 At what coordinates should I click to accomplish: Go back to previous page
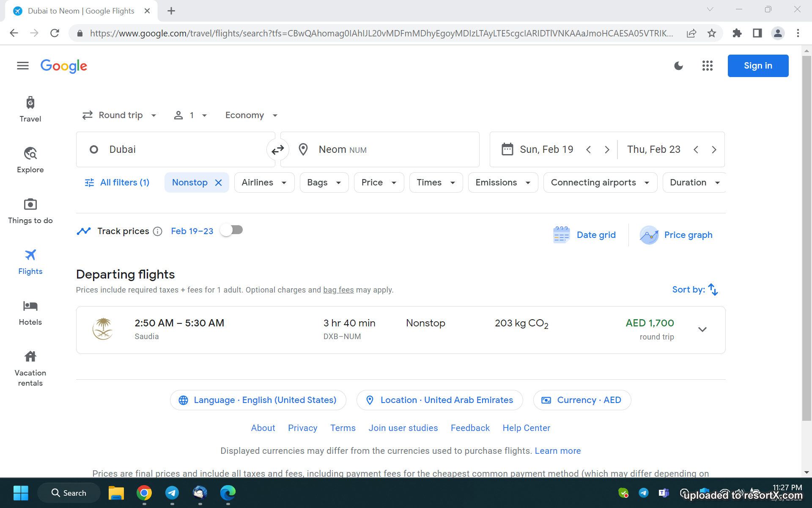14,33
